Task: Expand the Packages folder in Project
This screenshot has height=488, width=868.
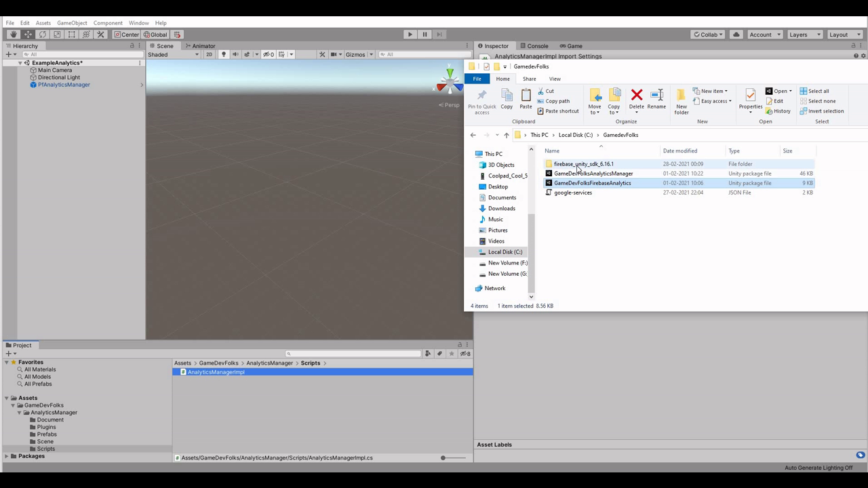Action: coord(7,456)
